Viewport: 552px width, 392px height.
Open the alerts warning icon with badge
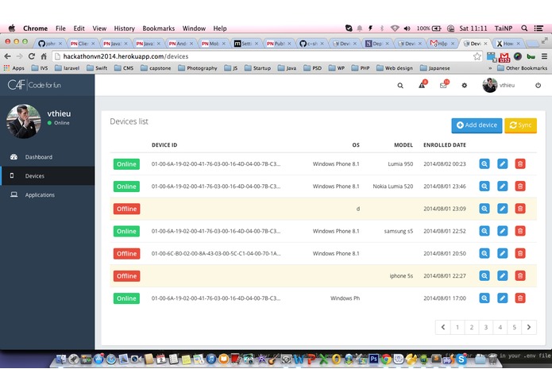click(x=423, y=85)
